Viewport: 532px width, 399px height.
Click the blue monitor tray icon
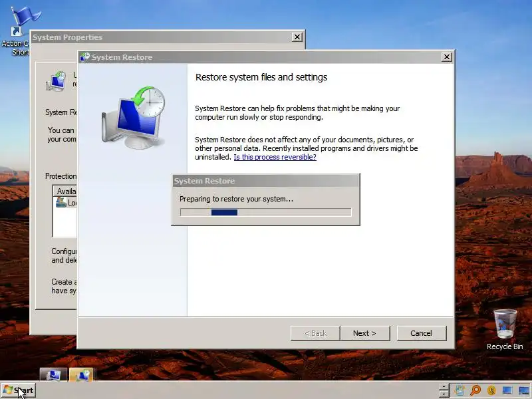point(507,390)
